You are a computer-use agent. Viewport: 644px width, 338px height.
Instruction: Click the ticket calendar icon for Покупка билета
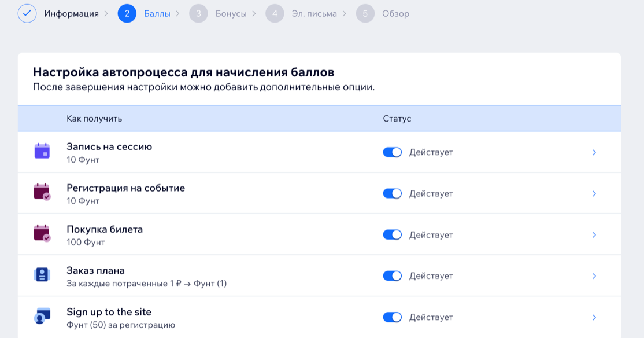42,233
